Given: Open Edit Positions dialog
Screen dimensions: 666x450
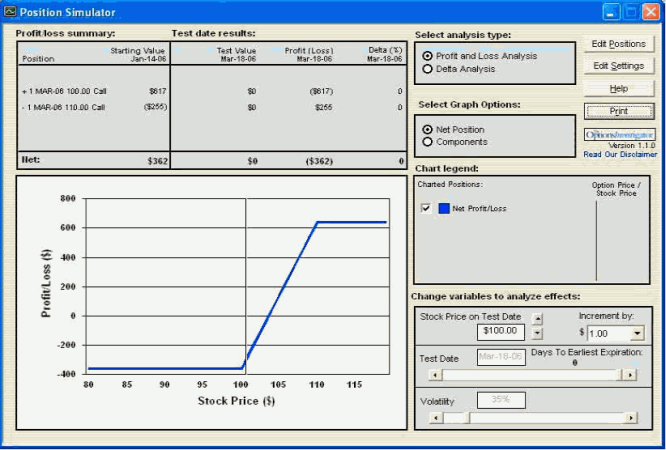Looking at the screenshot, I should 619,44.
